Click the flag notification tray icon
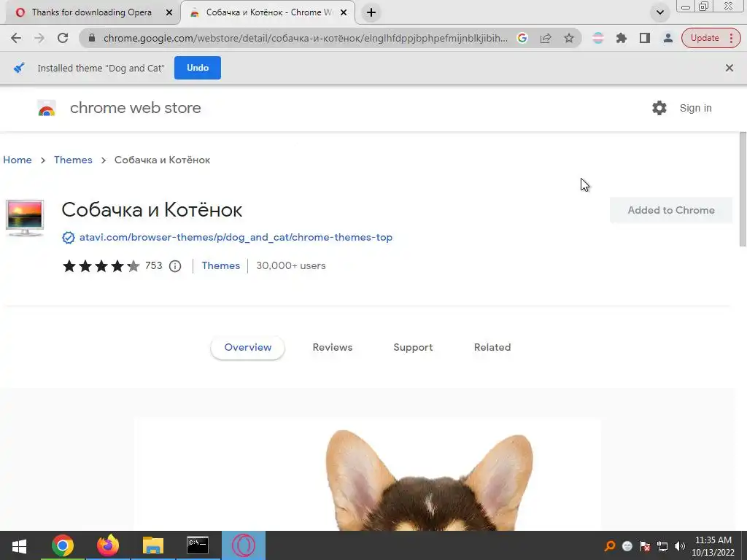The height and width of the screenshot is (560, 747). point(645,546)
